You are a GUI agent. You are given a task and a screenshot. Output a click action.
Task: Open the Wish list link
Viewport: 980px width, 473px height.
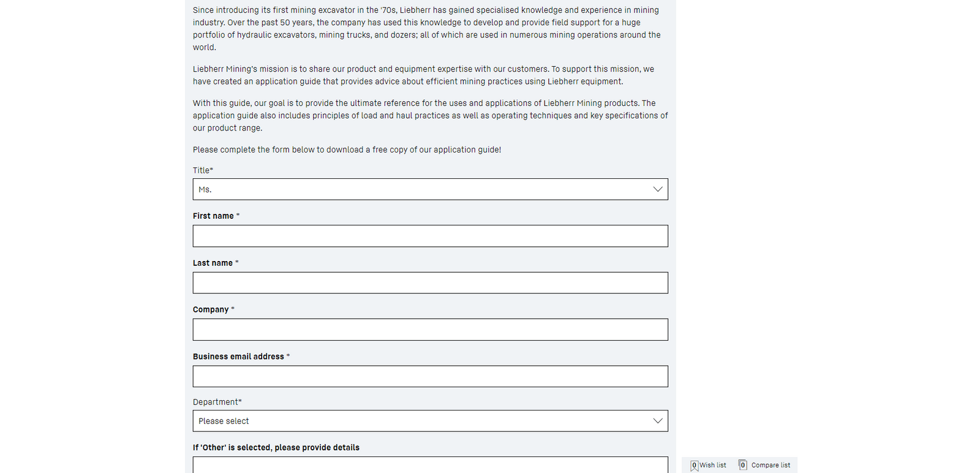coord(712,465)
